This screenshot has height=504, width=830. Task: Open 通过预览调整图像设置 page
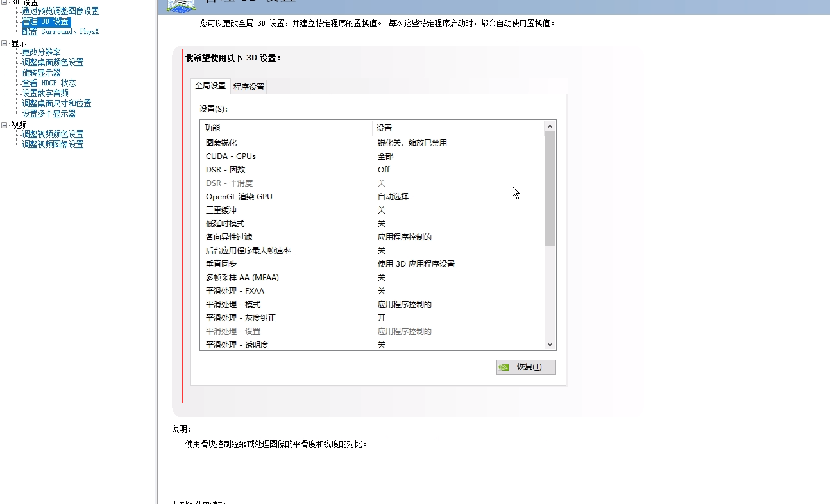click(x=60, y=12)
